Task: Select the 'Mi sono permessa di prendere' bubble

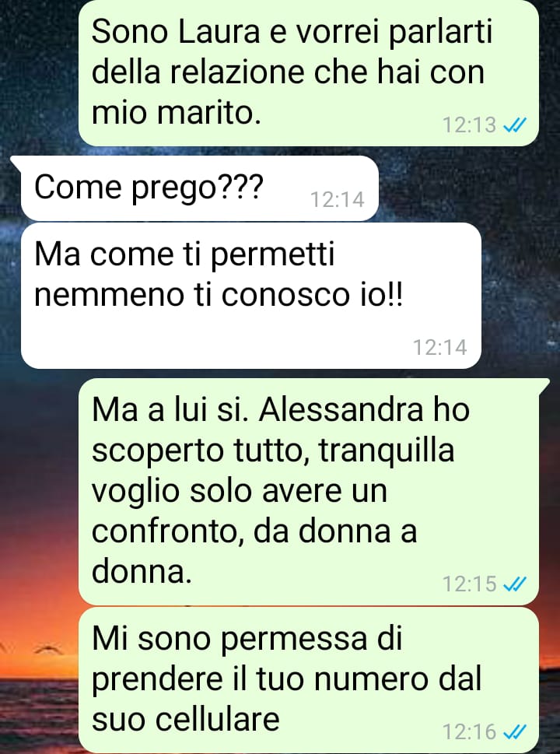Action: [x=308, y=680]
